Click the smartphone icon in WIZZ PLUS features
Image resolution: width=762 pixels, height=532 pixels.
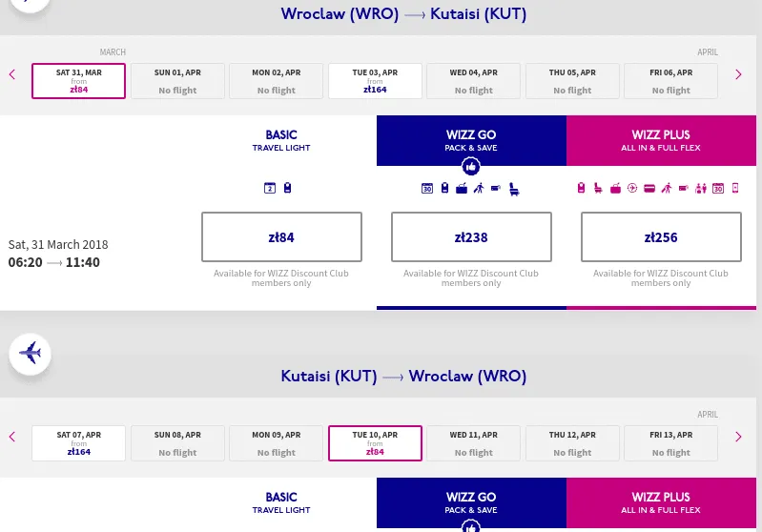coord(735,188)
